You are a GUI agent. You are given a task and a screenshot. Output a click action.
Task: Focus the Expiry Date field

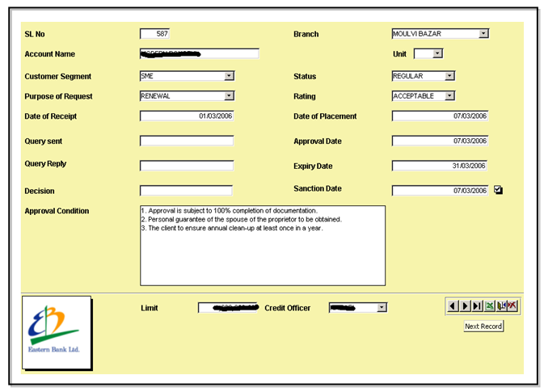[x=440, y=166]
